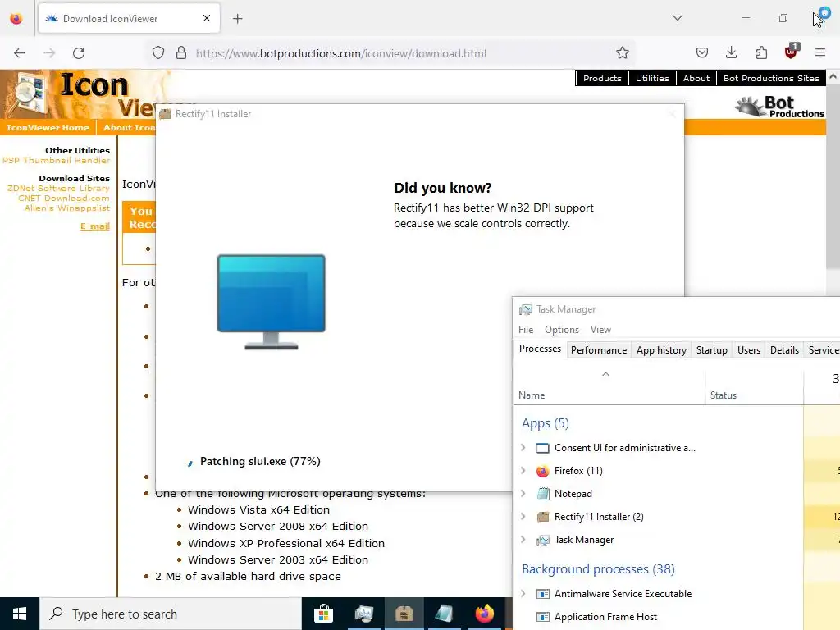840x630 pixels.
Task: Open the Products menu on the website
Action: [x=602, y=78]
